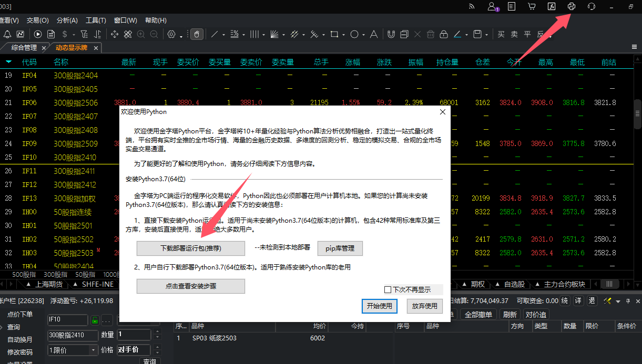Click the play-circle toolbar icon

(x=38, y=34)
